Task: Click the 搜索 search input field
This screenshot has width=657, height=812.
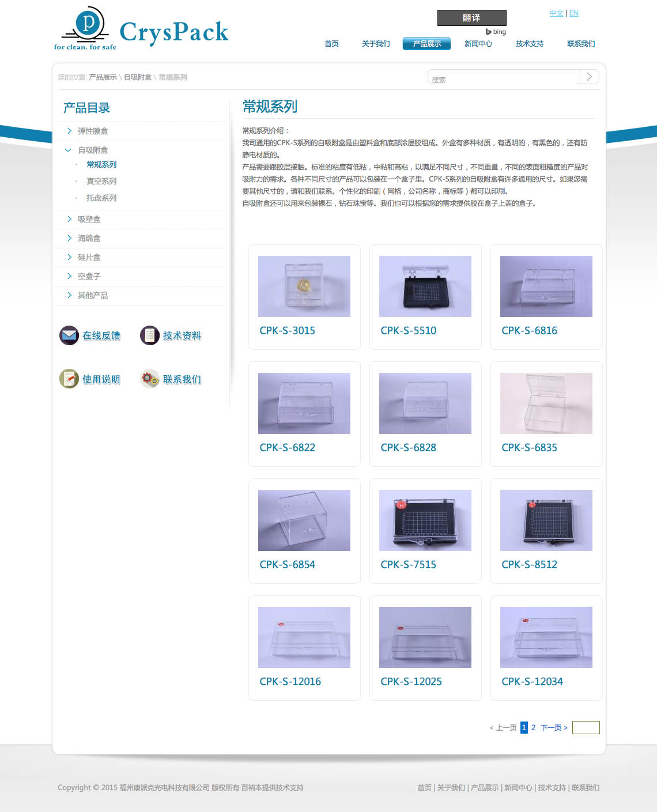Action: (x=503, y=79)
